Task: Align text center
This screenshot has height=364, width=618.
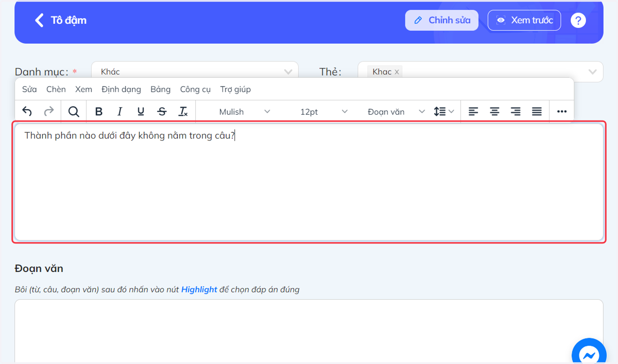Action: [494, 111]
